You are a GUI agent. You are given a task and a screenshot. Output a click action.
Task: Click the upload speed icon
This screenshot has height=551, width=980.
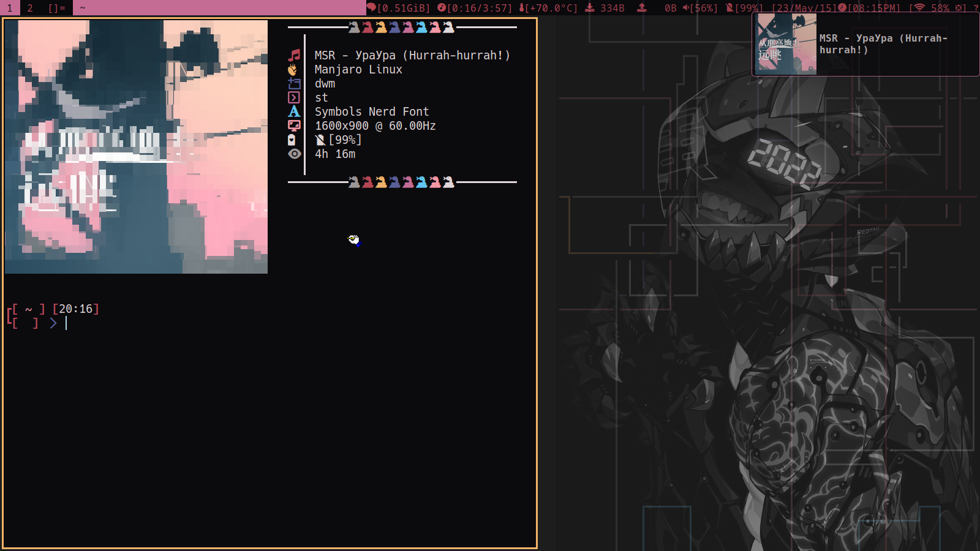coord(642,8)
